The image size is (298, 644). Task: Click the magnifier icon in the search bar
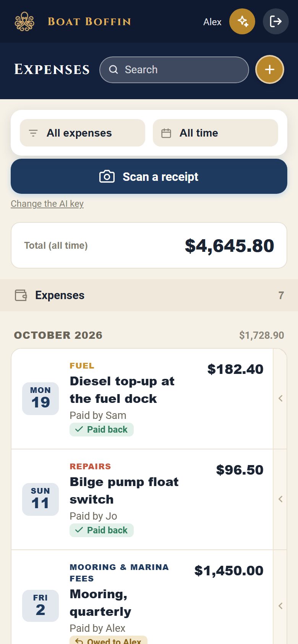(x=113, y=69)
